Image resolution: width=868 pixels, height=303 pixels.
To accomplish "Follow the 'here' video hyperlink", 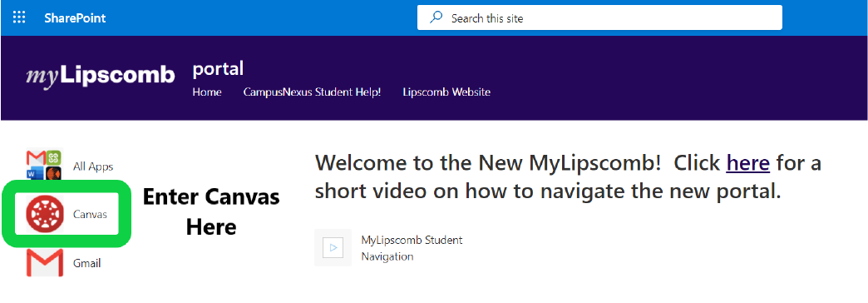I will [748, 163].
